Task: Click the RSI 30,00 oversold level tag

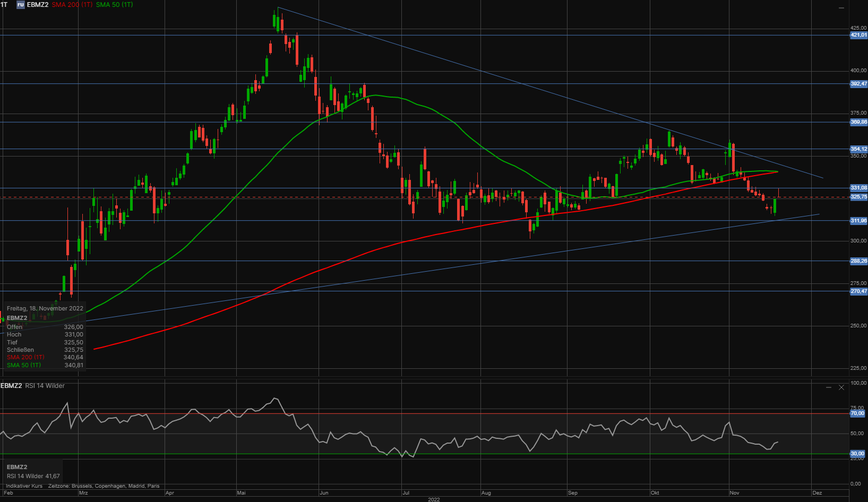Action: point(857,454)
